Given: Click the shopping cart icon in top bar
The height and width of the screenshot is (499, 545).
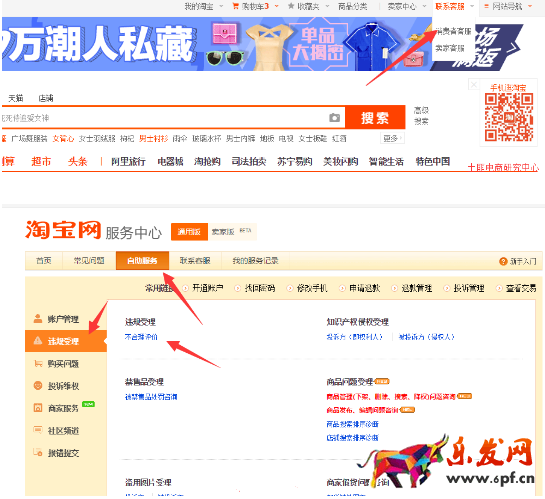Looking at the screenshot, I should click(235, 6).
